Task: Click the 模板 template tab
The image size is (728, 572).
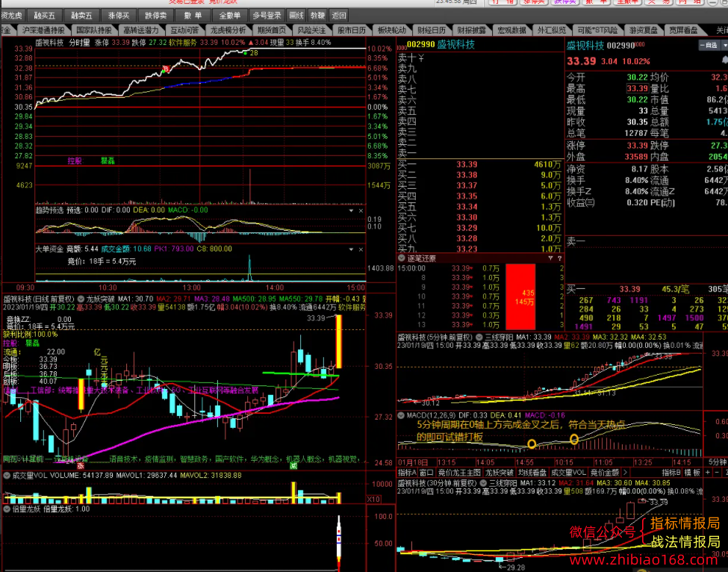Action: (x=692, y=473)
